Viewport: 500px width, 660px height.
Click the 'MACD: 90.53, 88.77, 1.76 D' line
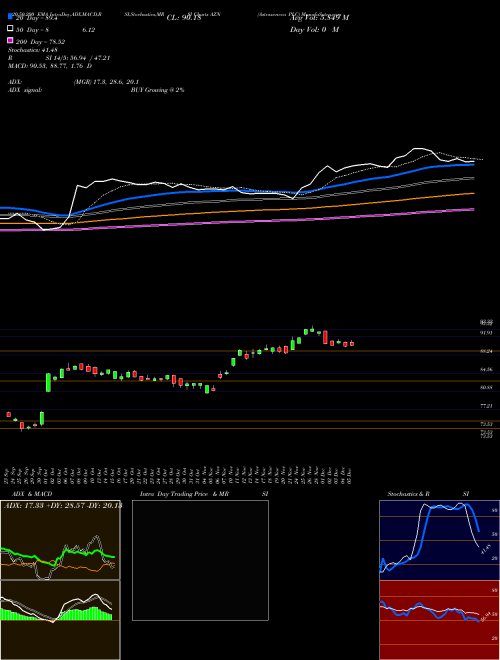point(50,66)
